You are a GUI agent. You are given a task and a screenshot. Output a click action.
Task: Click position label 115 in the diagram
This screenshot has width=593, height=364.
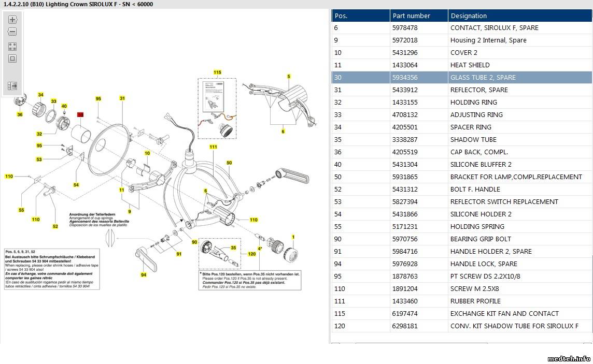[217, 72]
